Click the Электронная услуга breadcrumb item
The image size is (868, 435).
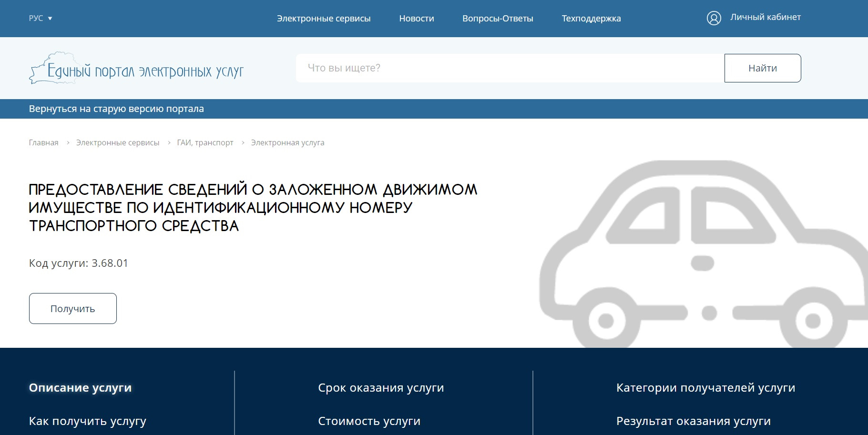pos(287,142)
